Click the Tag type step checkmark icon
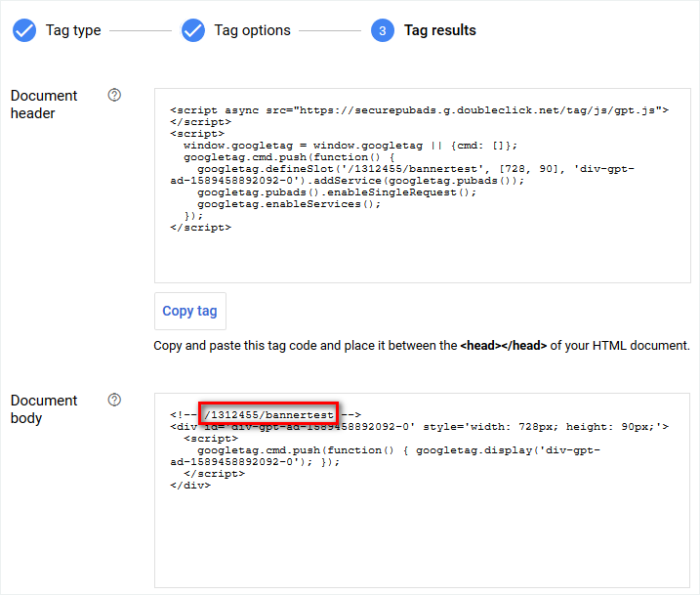The image size is (700, 595). click(x=23, y=30)
